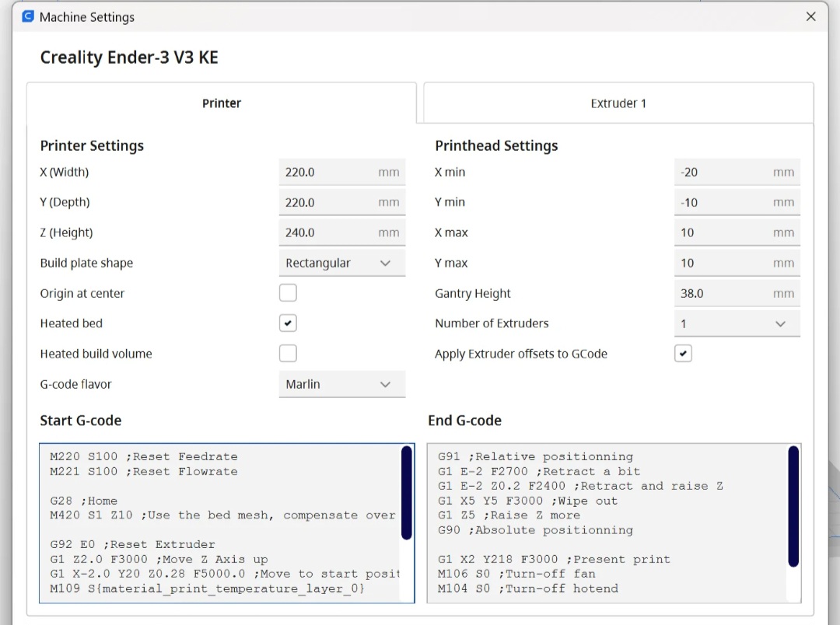Click the 'G28 ;Home' line in Start G-code

point(83,501)
